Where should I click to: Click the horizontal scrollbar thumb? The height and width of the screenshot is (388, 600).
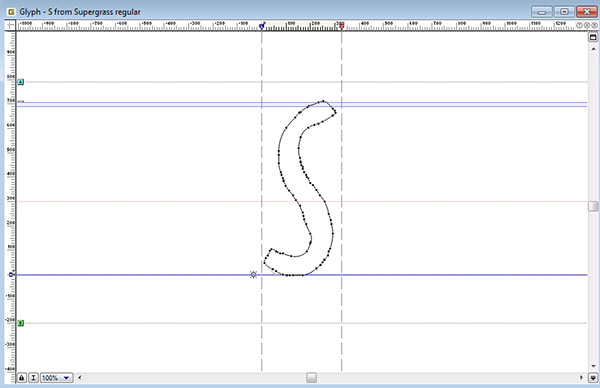[311, 378]
